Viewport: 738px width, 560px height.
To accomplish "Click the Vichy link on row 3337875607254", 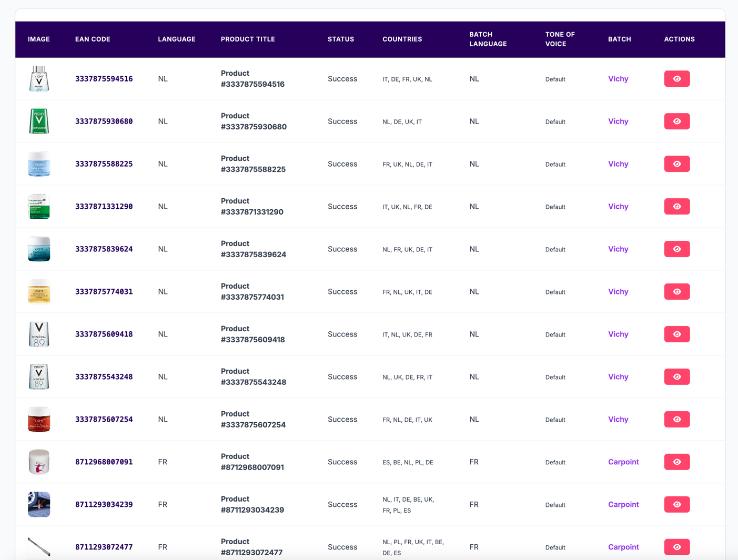I will [618, 419].
